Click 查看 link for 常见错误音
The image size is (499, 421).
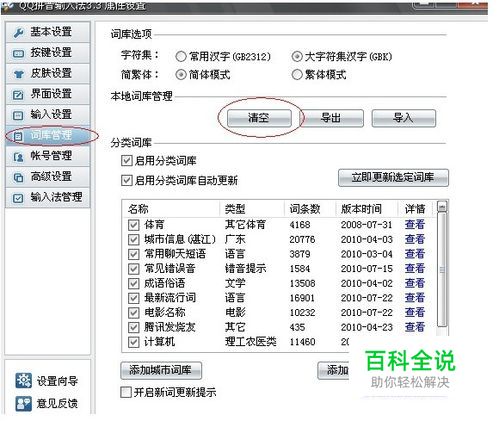415,269
